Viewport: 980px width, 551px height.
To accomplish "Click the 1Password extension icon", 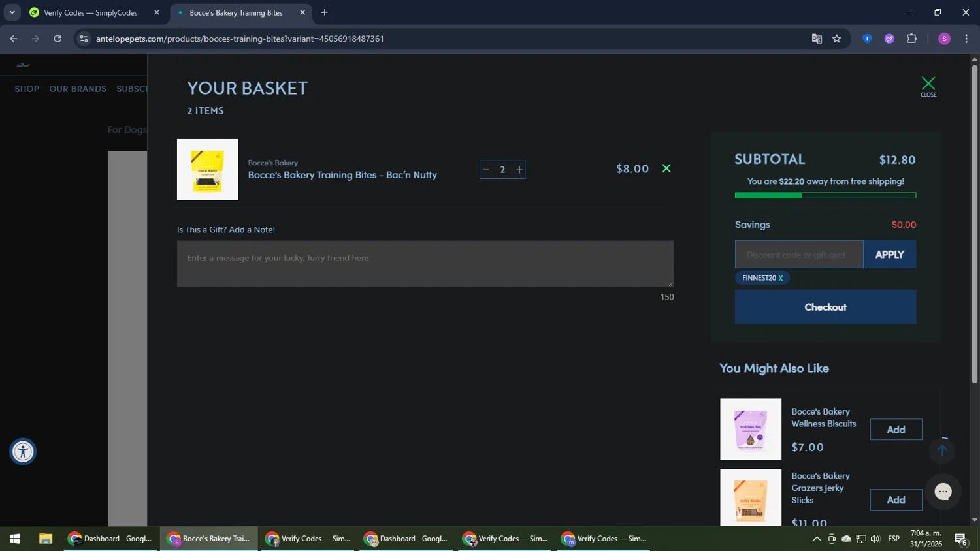I will point(867,39).
